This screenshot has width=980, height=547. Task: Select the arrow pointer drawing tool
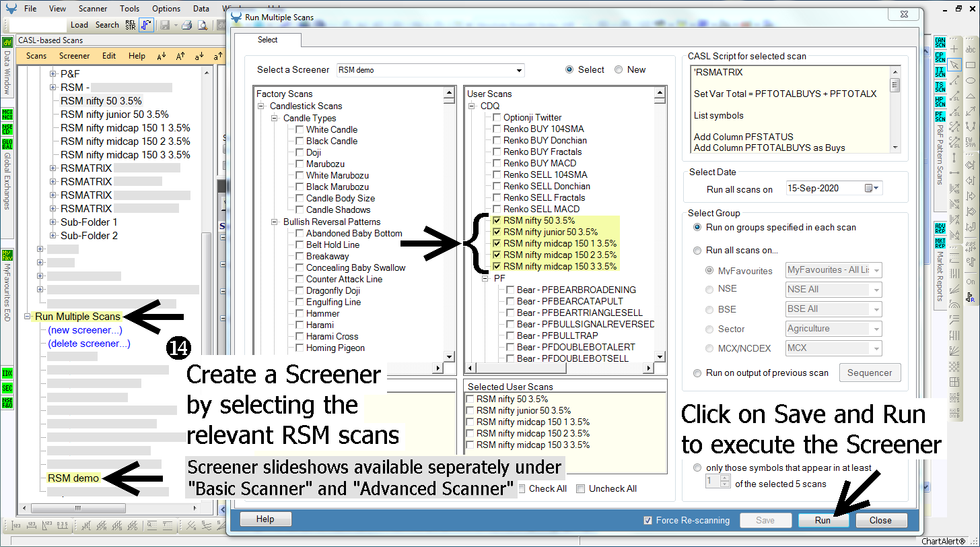[x=954, y=65]
